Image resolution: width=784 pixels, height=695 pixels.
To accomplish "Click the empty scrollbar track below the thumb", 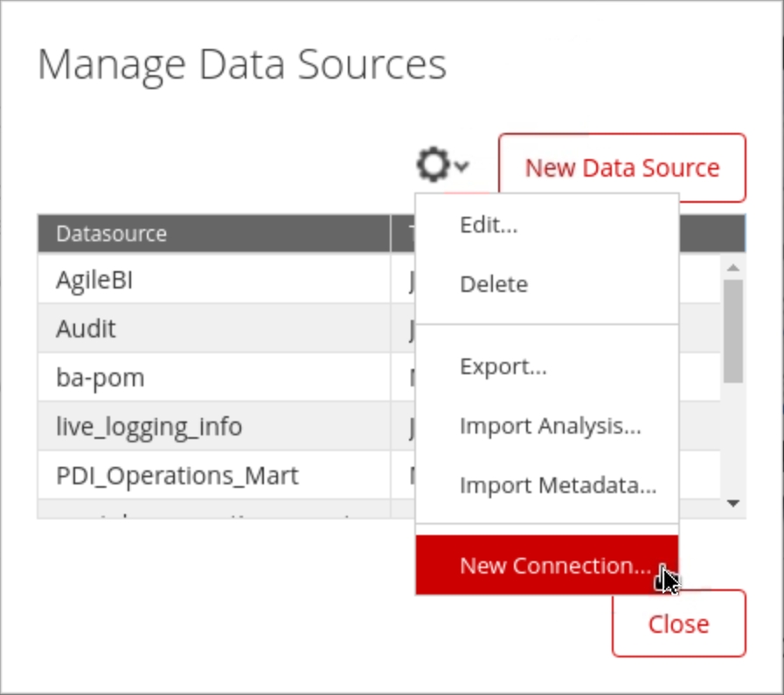I will [x=733, y=437].
